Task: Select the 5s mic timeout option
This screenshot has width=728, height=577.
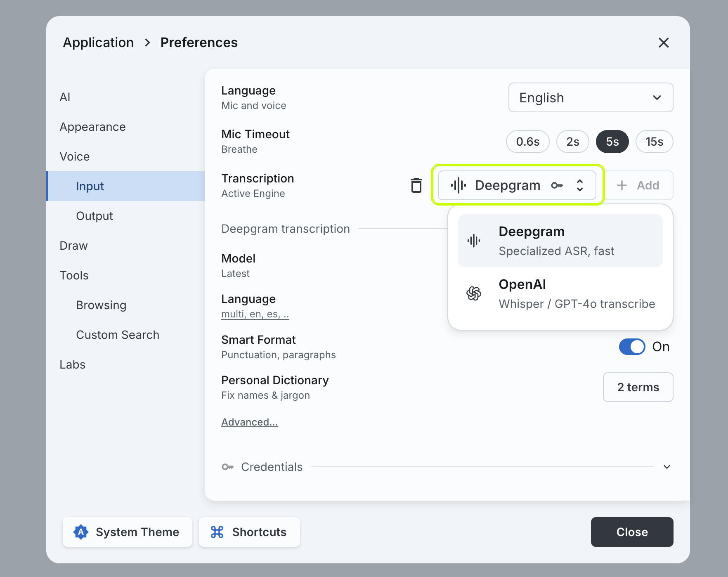Action: coord(612,142)
